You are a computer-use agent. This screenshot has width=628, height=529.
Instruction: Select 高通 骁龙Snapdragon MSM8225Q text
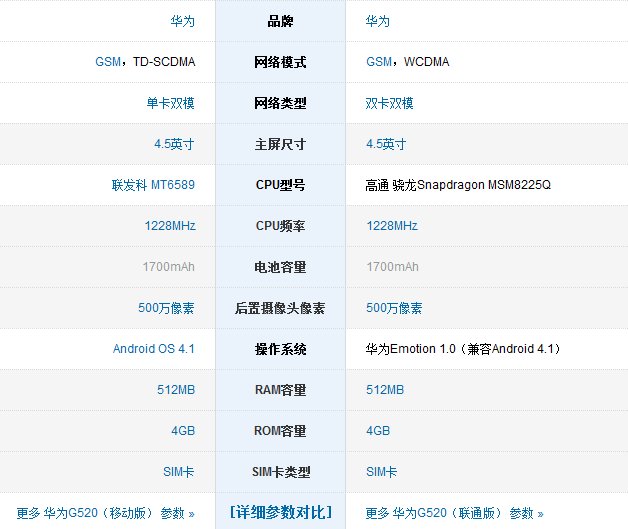458,185
